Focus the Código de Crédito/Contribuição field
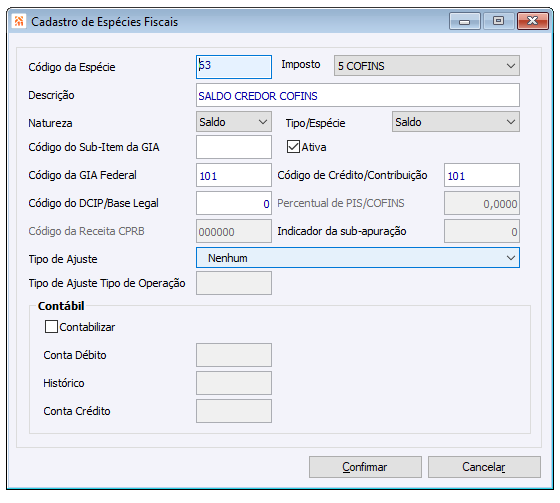Viewport: 560px width, 503px height. [481, 175]
